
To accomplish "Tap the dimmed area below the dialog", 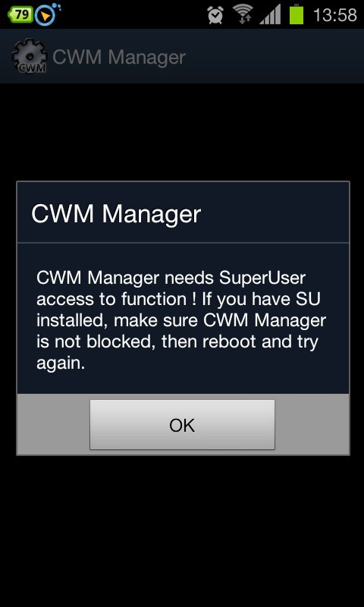I will [x=182, y=530].
